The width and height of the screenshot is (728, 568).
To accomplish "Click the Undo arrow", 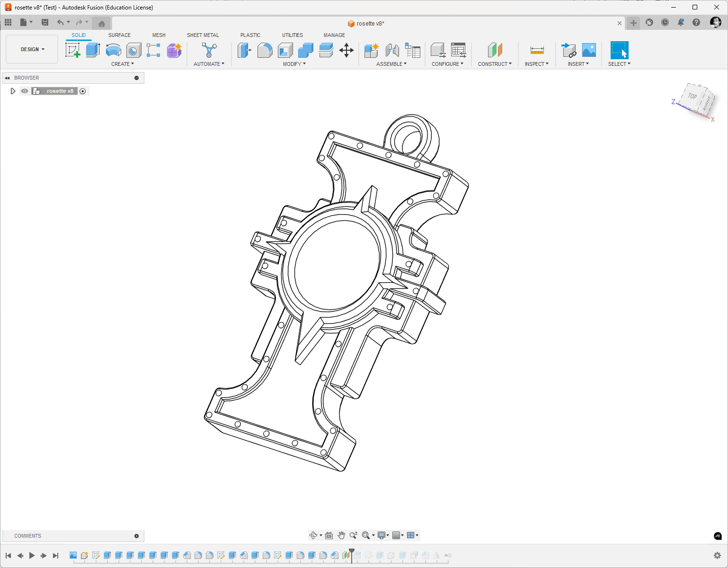I will (60, 22).
